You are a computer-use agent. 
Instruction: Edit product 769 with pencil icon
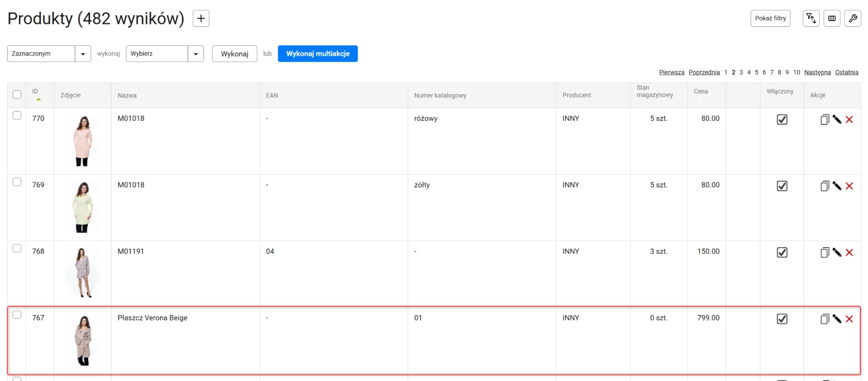click(x=837, y=186)
